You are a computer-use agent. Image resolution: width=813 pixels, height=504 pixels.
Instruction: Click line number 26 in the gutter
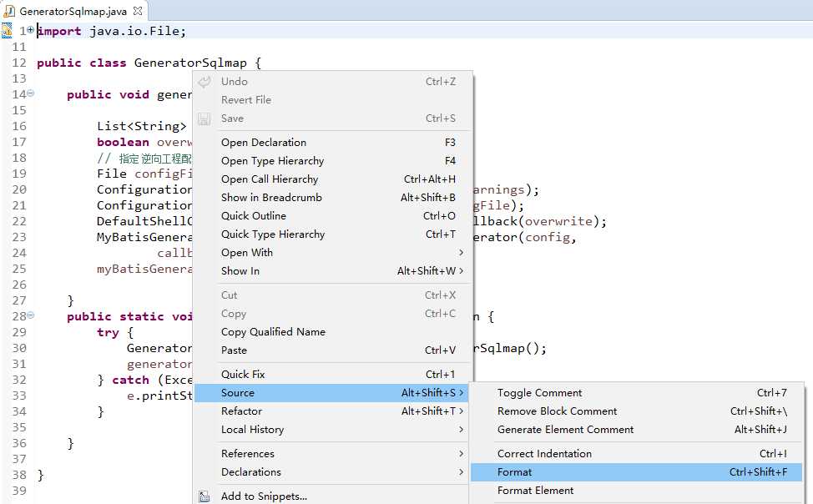pos(19,285)
